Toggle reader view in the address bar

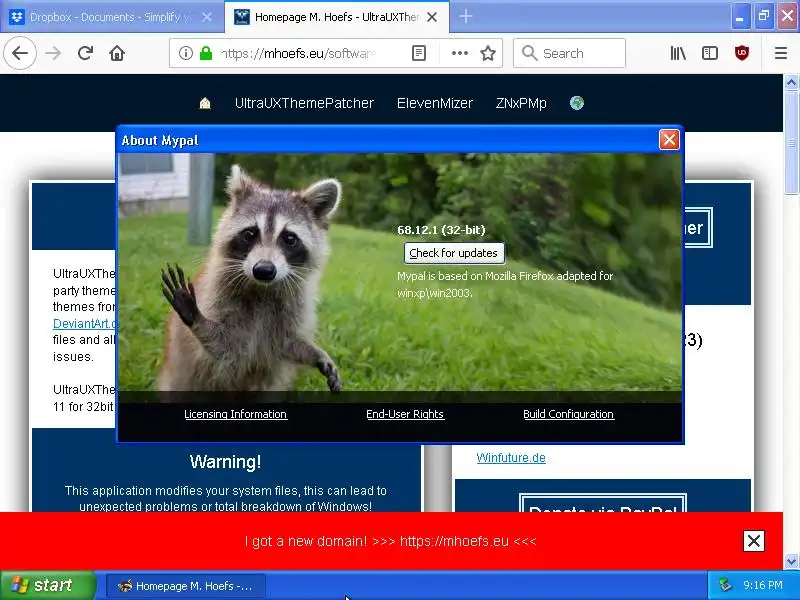(419, 53)
